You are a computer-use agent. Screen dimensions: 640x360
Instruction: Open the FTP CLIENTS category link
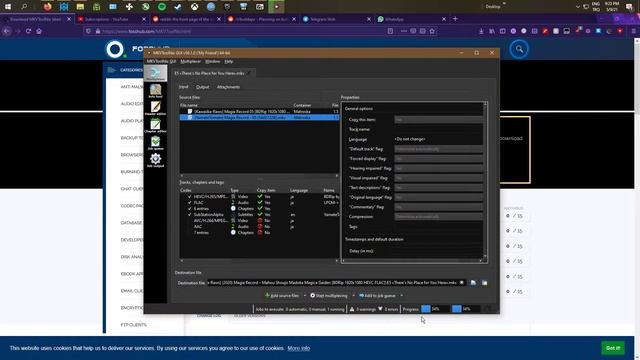click(133, 325)
